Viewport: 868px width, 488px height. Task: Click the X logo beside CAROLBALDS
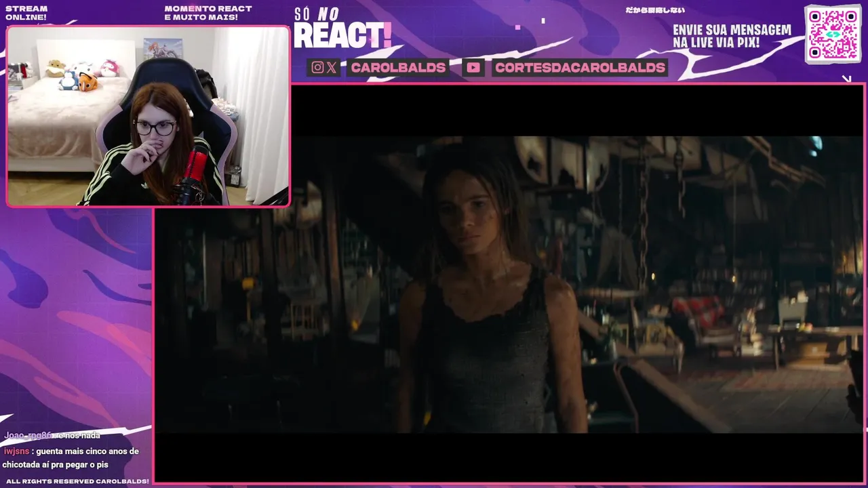pyautogui.click(x=331, y=68)
